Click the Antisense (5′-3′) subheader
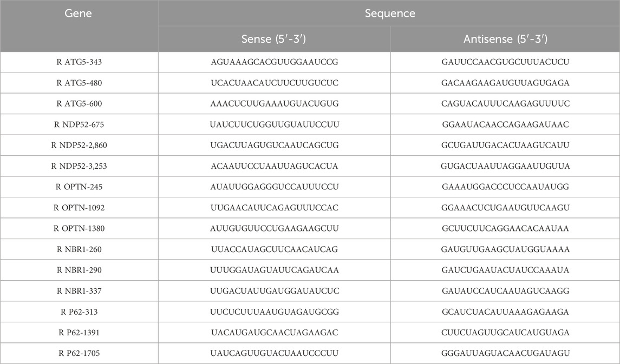Image resolution: width=620 pixels, height=364 pixels. [505, 39]
